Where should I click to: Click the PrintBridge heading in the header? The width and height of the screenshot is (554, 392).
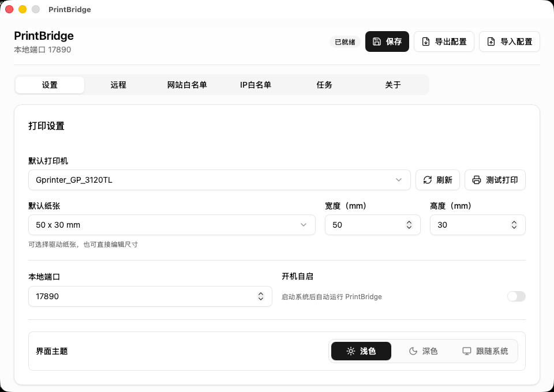click(x=44, y=36)
